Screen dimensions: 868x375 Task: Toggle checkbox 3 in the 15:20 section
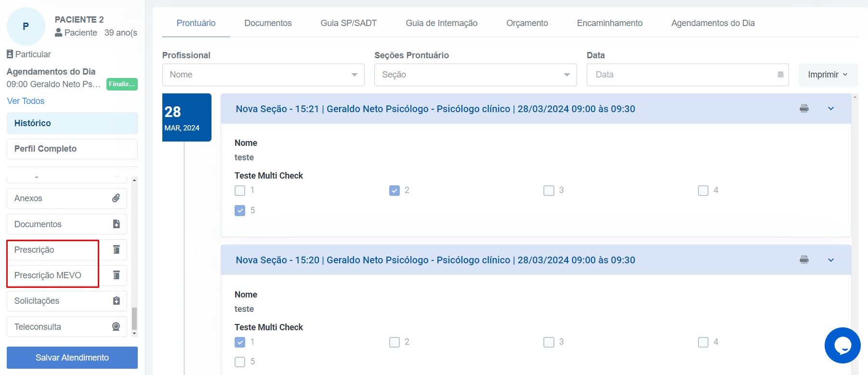click(x=549, y=342)
